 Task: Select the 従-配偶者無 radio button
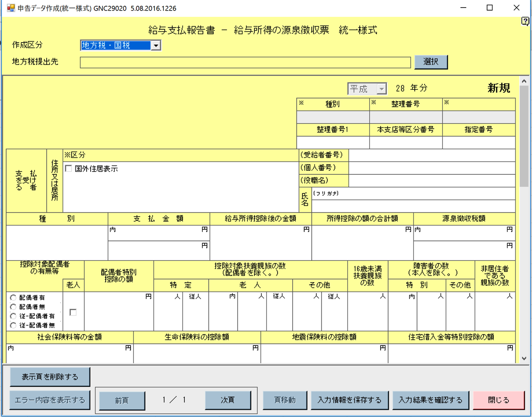pyautogui.click(x=13, y=325)
